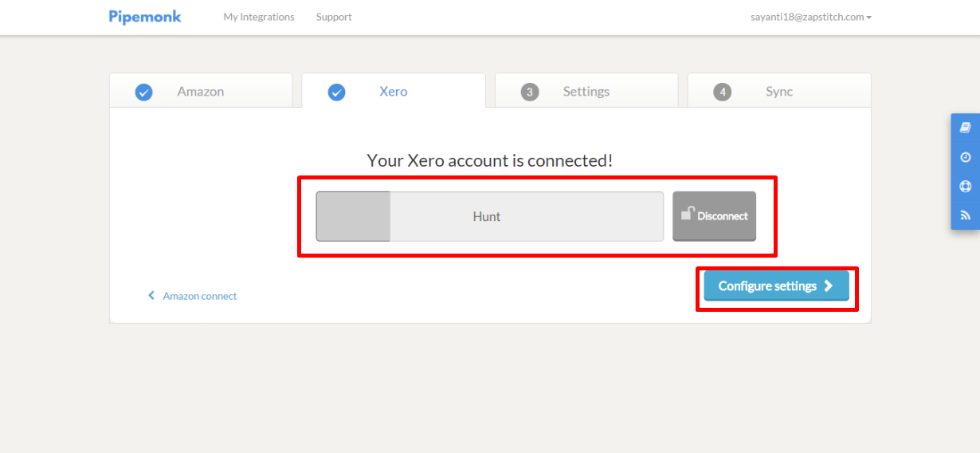
Task: Open My Integrations menu item
Action: click(259, 17)
